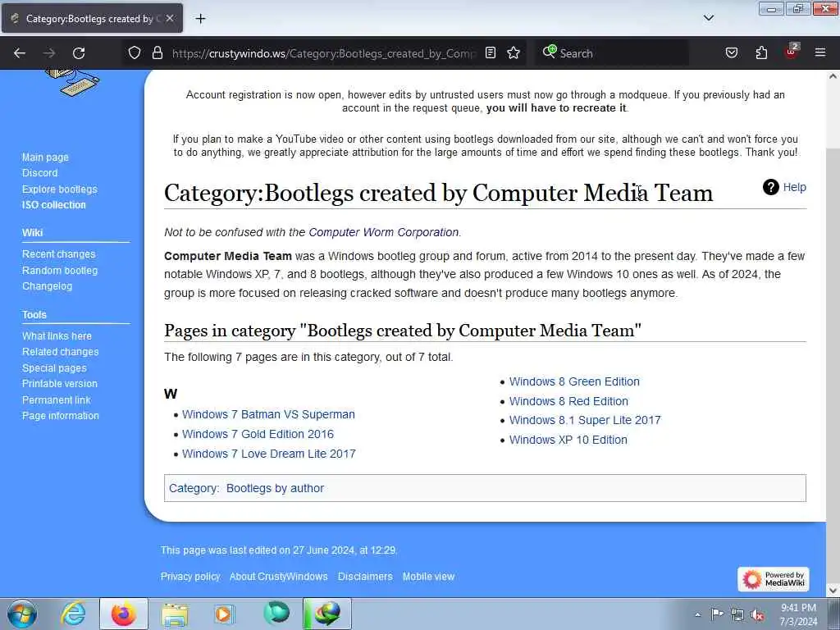Open Explore bootlegs sidebar link
Image resolution: width=840 pixels, height=630 pixels.
pos(59,189)
